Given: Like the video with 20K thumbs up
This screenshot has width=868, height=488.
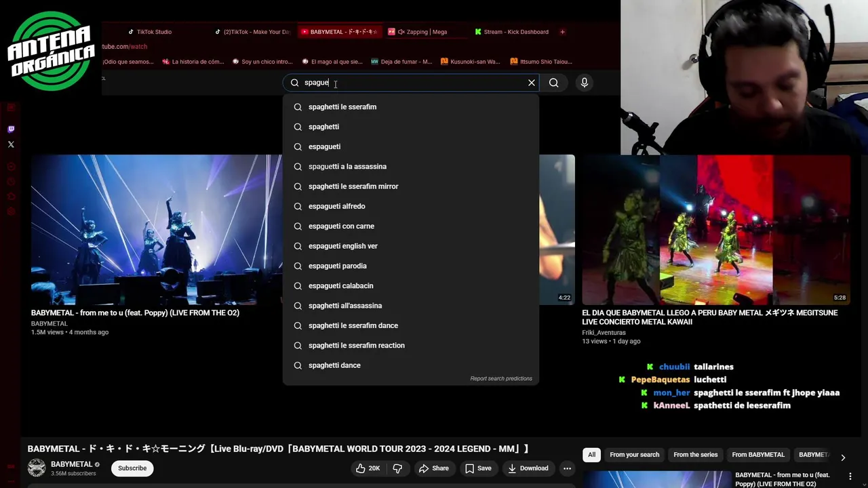Looking at the screenshot, I should pyautogui.click(x=368, y=468).
